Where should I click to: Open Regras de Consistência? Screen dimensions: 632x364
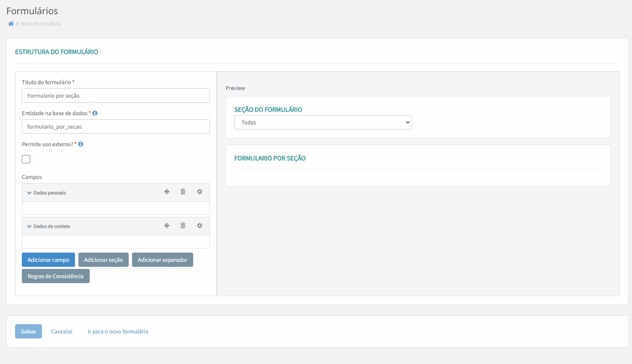click(x=55, y=276)
